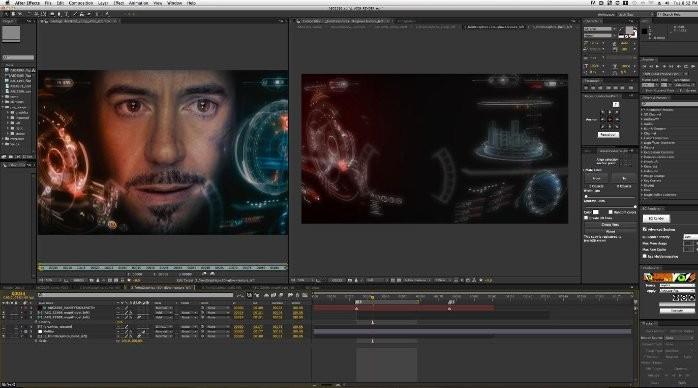Toggle checkbox below the 3D button

(x=645, y=229)
